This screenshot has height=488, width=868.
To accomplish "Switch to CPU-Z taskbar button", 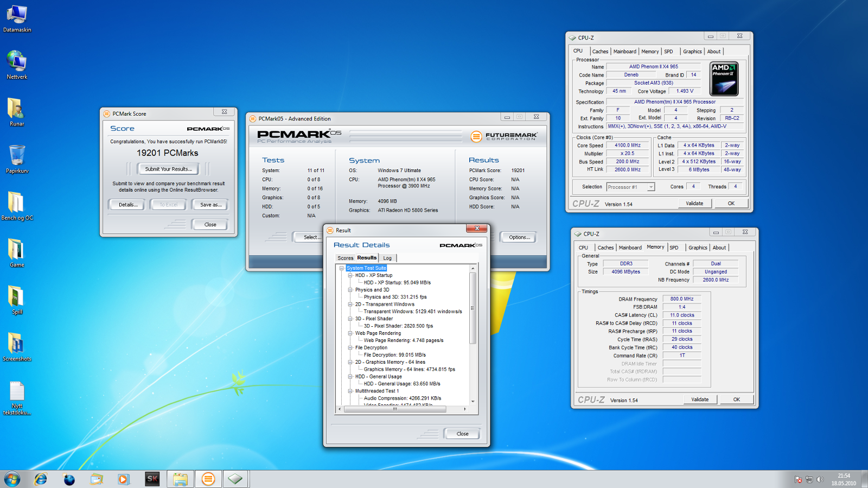I will [x=235, y=479].
